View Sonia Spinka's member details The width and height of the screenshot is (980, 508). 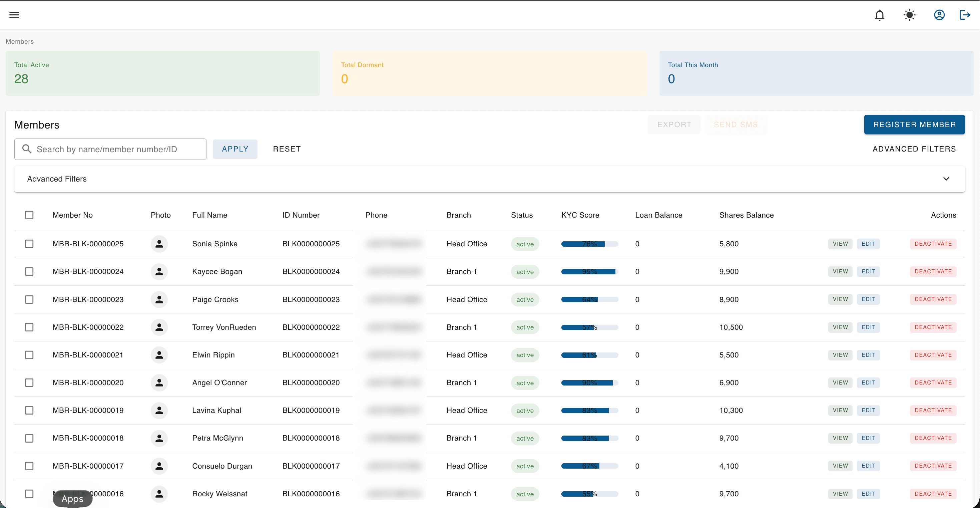(x=840, y=244)
